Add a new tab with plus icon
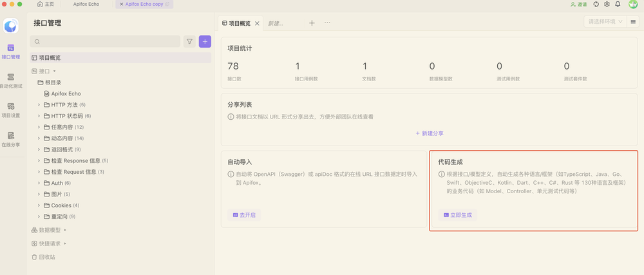This screenshot has height=275, width=644. (312, 23)
